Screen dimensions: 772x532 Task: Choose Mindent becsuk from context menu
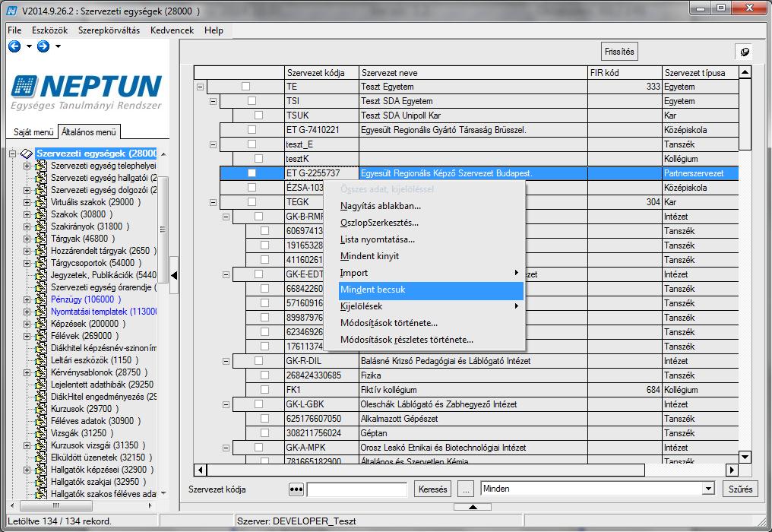[431, 290]
